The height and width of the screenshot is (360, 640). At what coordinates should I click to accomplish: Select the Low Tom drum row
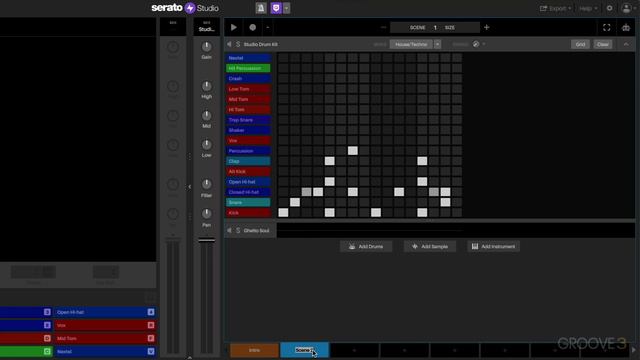click(248, 89)
